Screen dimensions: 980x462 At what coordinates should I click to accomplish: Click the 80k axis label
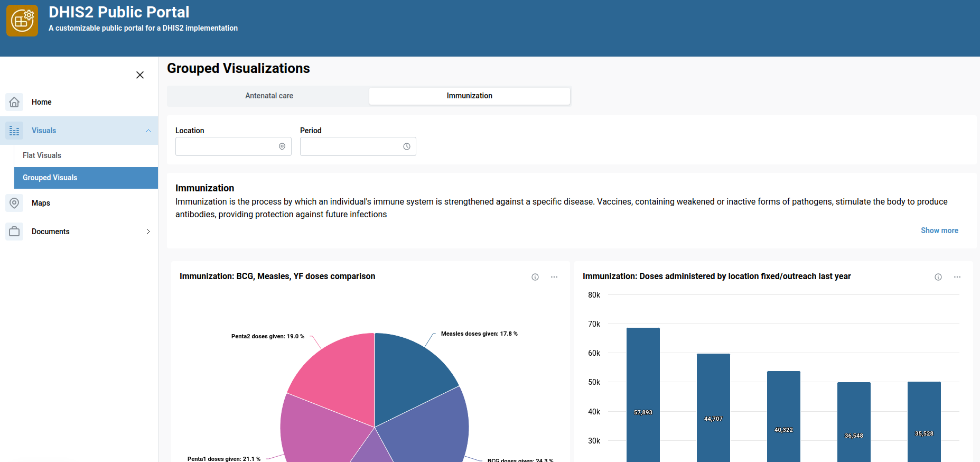[594, 295]
